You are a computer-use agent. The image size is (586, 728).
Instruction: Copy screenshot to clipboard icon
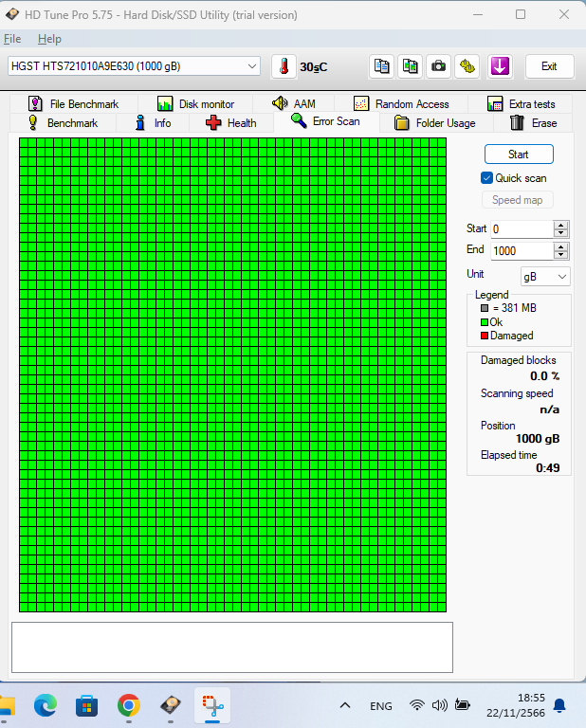tap(410, 66)
